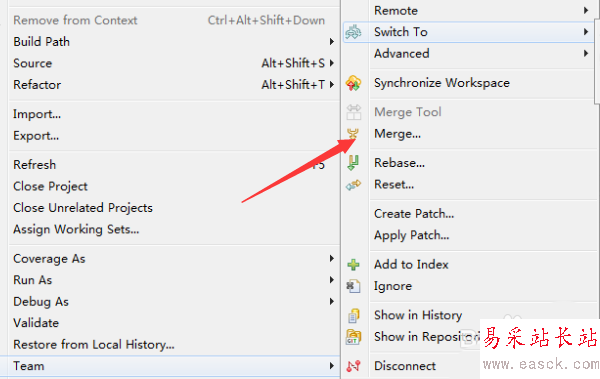
Task: Click the Show in History icon
Action: click(354, 315)
